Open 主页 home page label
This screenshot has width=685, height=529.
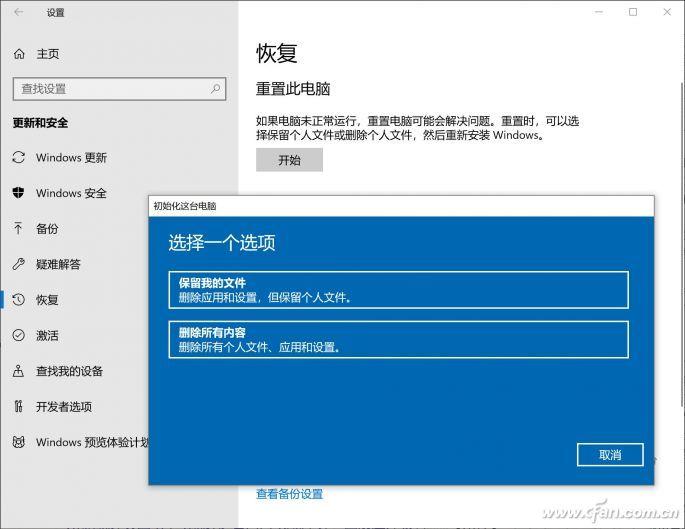click(x=48, y=54)
